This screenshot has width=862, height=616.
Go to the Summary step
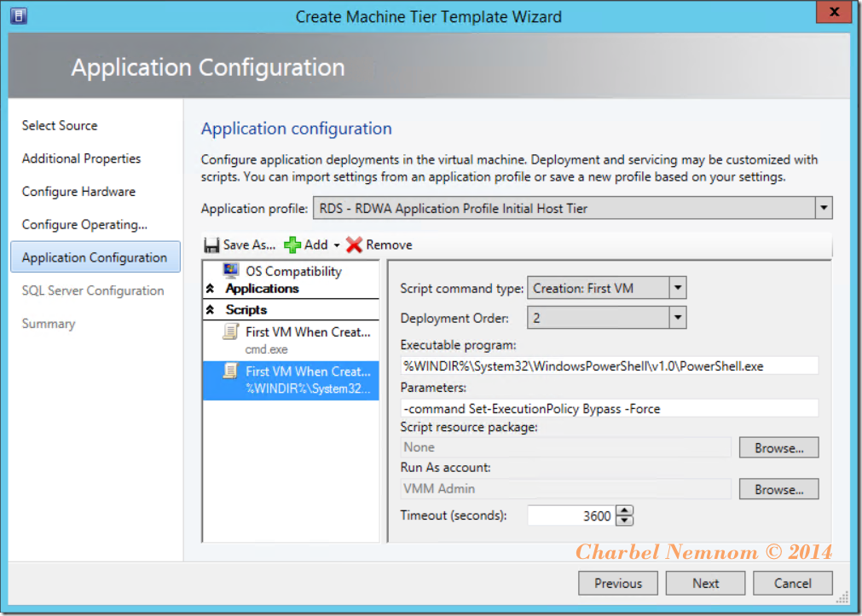pos(49,323)
